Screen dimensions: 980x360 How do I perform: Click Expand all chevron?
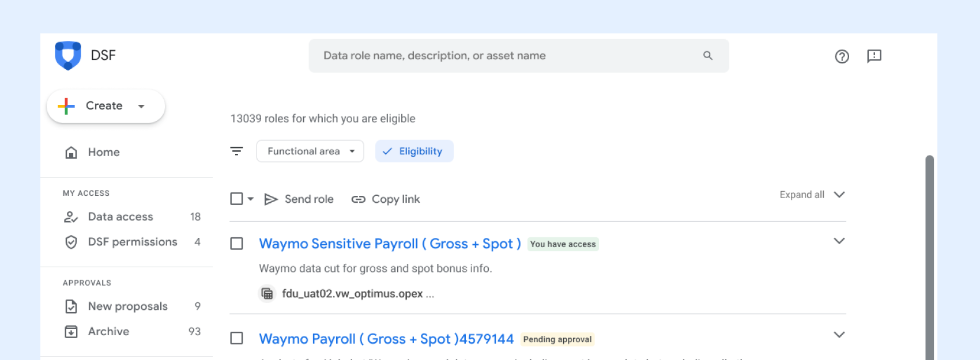[839, 195]
